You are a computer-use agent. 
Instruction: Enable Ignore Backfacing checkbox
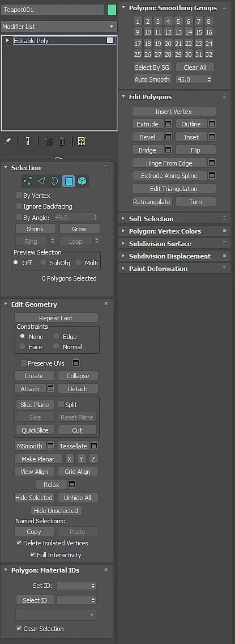coord(19,206)
